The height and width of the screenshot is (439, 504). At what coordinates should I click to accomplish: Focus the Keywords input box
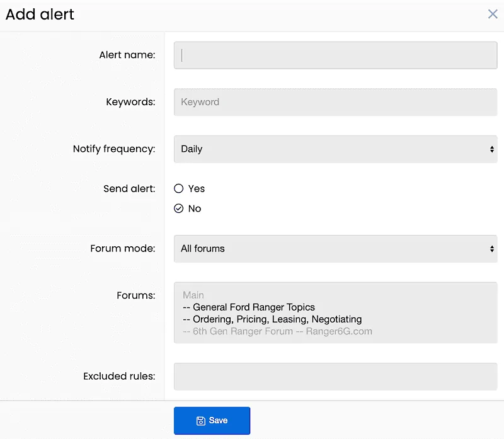(x=336, y=102)
